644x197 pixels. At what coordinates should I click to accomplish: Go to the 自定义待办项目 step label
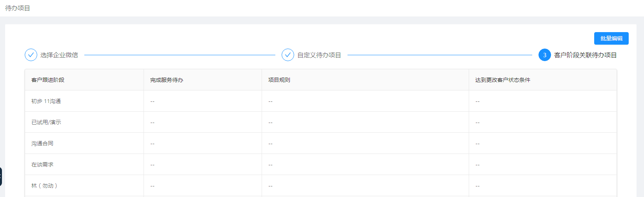pyautogui.click(x=319, y=55)
